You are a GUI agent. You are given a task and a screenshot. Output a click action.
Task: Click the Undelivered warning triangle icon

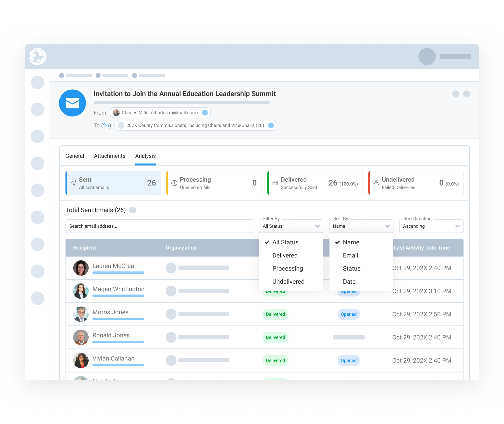pos(376,183)
